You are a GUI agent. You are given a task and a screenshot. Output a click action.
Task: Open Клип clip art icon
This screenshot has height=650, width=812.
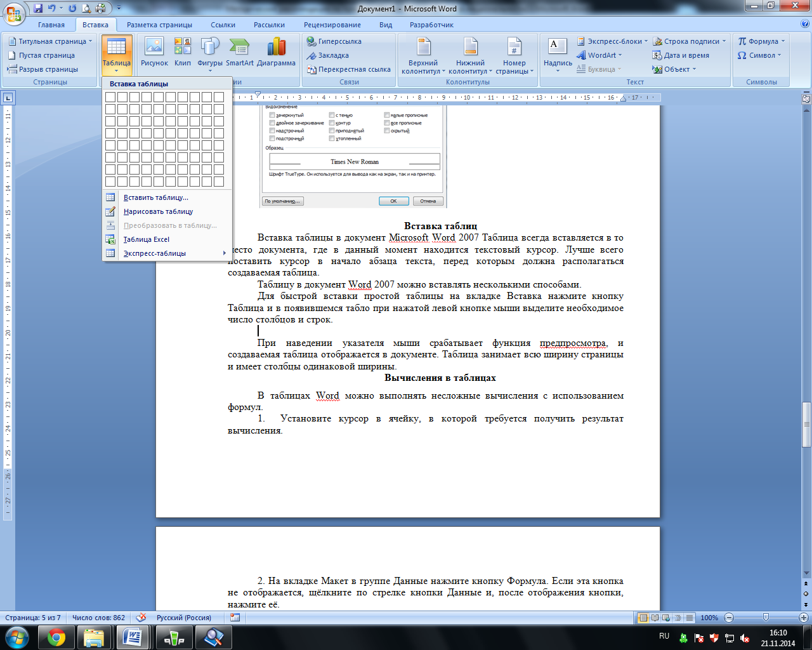pyautogui.click(x=183, y=52)
